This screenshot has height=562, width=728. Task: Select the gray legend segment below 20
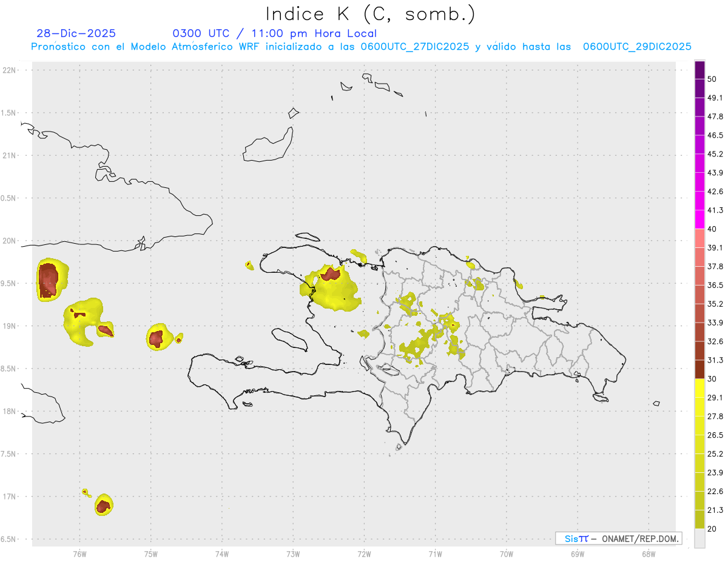700,538
